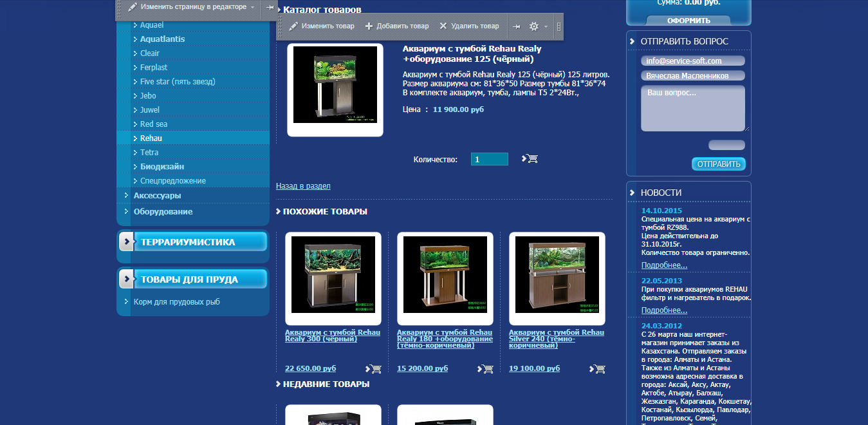Open Rehau Silver 240 product link
The height and width of the screenshot is (425, 868).
557,339
